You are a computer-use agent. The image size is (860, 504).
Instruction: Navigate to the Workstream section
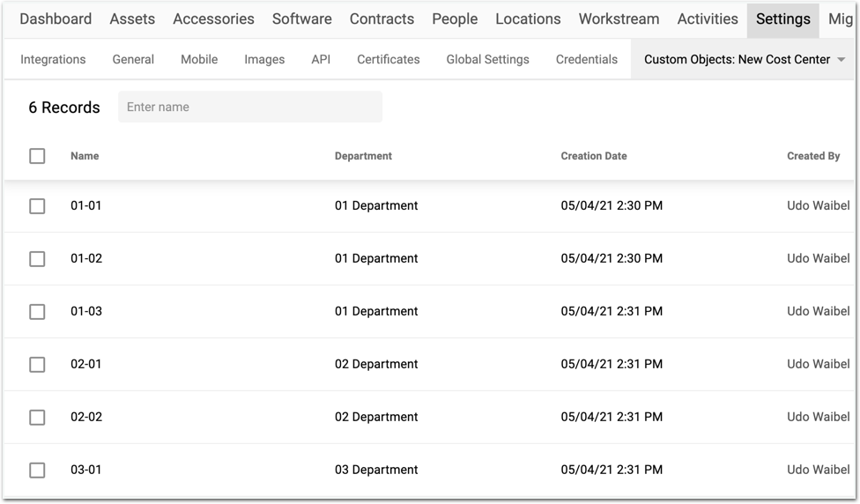click(x=619, y=19)
